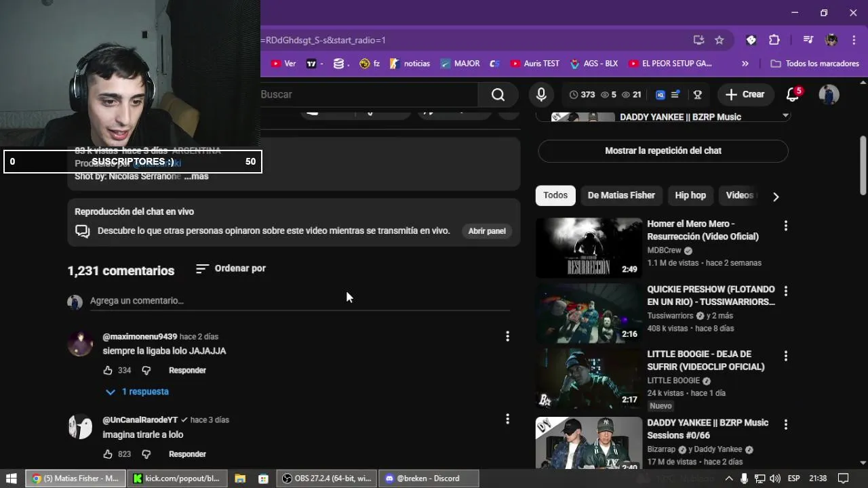Open YouTube notifications bell

pos(793,94)
